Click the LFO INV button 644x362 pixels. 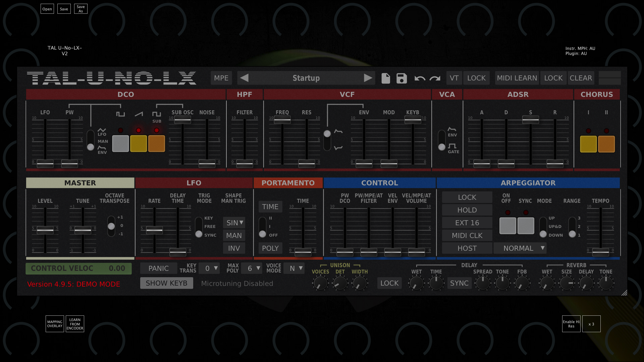pyautogui.click(x=234, y=248)
